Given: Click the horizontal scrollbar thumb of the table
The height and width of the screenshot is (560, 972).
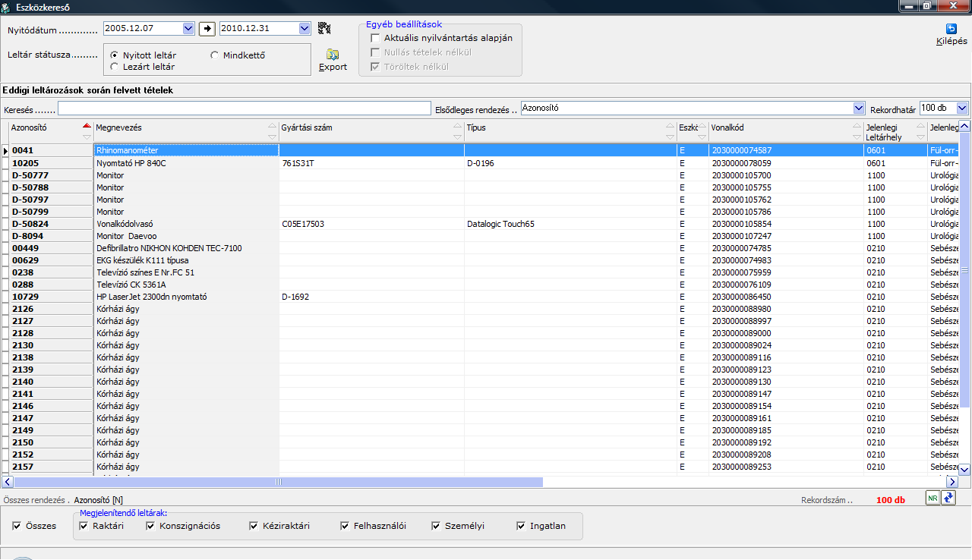Looking at the screenshot, I should tap(278, 482).
